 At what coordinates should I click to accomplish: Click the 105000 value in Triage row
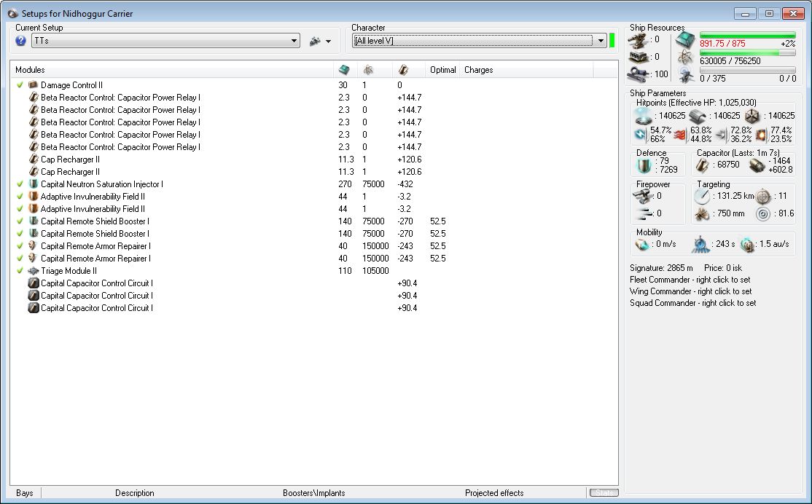click(375, 271)
